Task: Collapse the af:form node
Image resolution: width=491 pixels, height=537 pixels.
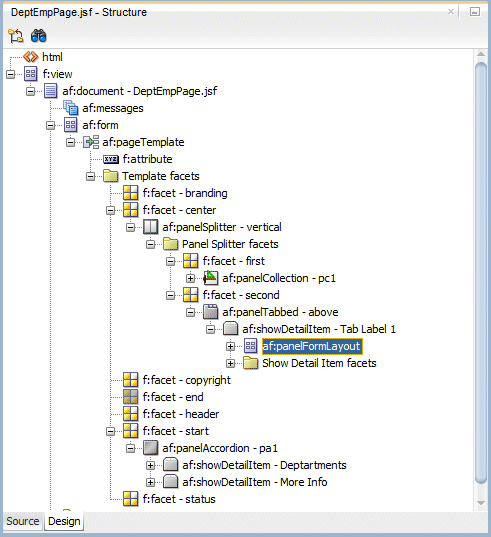Action: click(50, 125)
